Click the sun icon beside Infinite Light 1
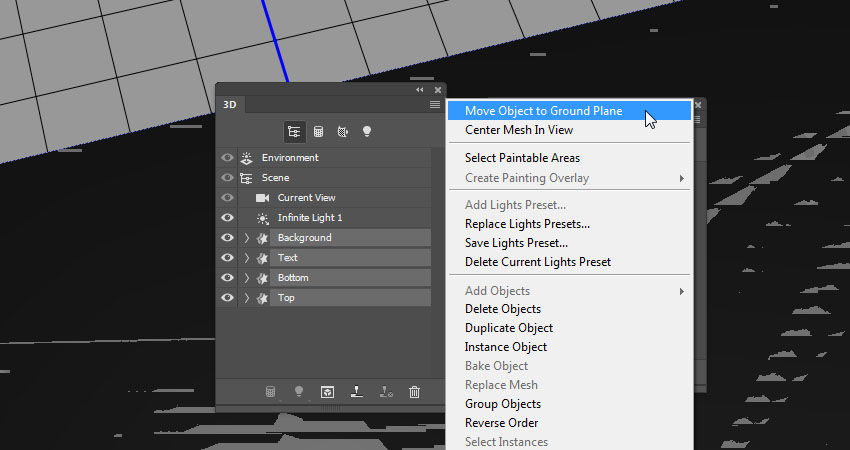The image size is (850, 450). 262,218
